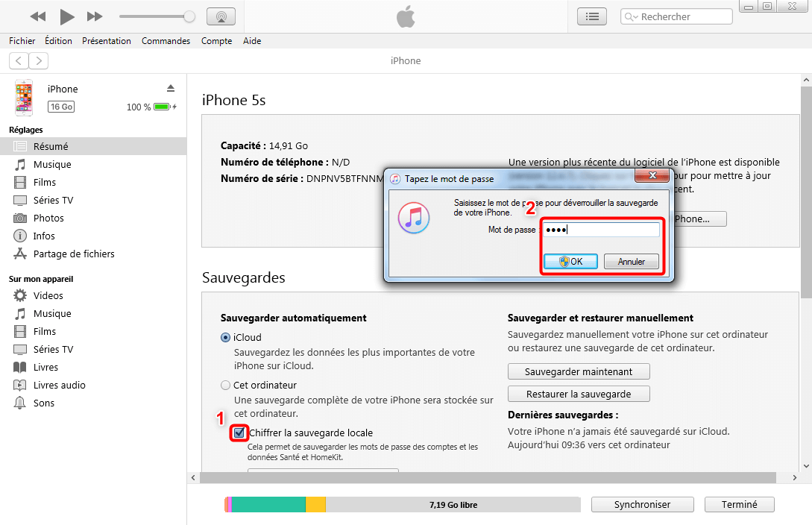
Task: Click the teal segment of storage bar
Action: click(x=268, y=505)
